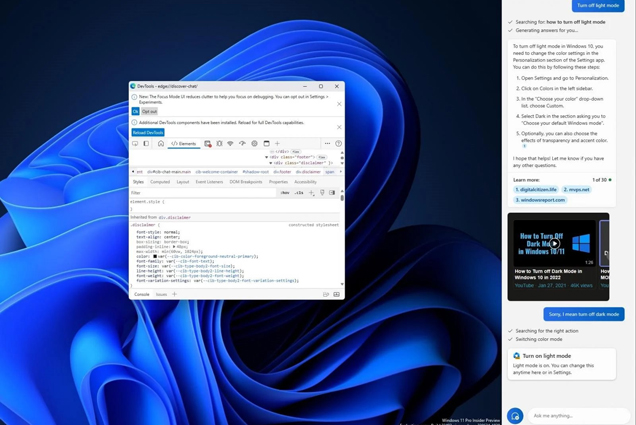
Task: Open the windowsreport.com source link
Action: point(540,200)
